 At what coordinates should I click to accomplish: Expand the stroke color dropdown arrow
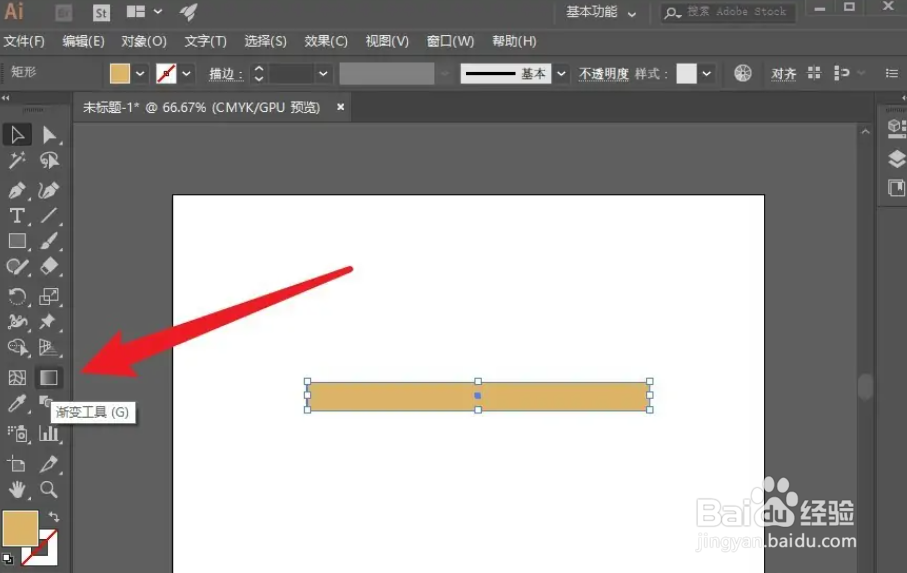pyautogui.click(x=186, y=73)
